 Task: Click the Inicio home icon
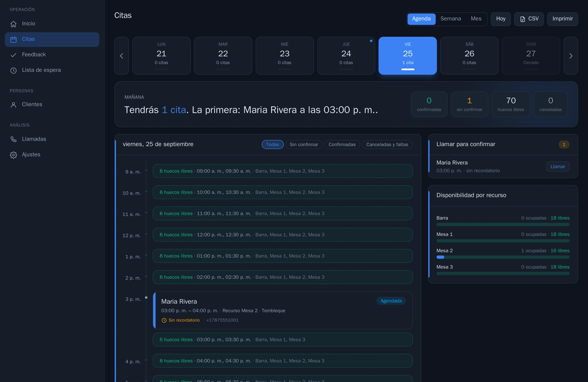pyautogui.click(x=13, y=24)
